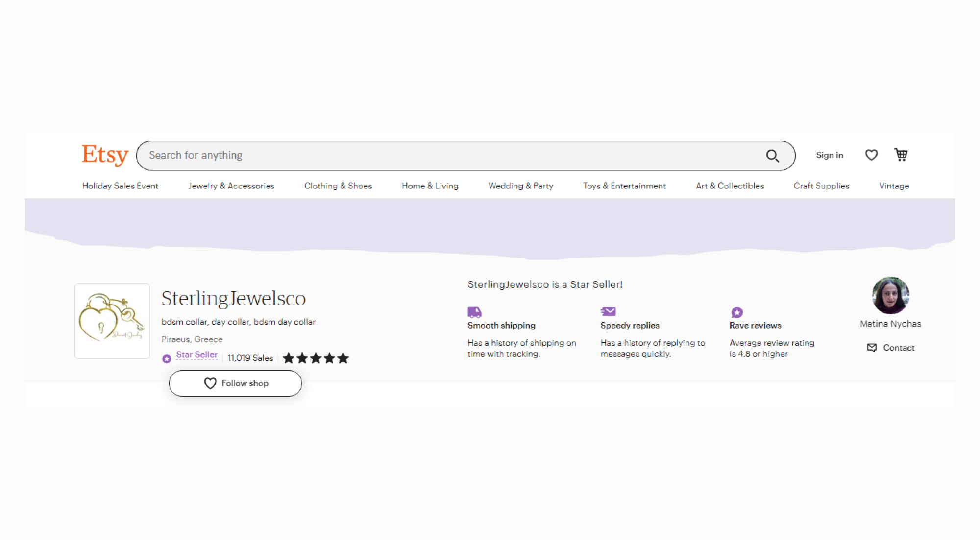
Task: Open Jewelry & Accessories category
Action: (x=231, y=186)
